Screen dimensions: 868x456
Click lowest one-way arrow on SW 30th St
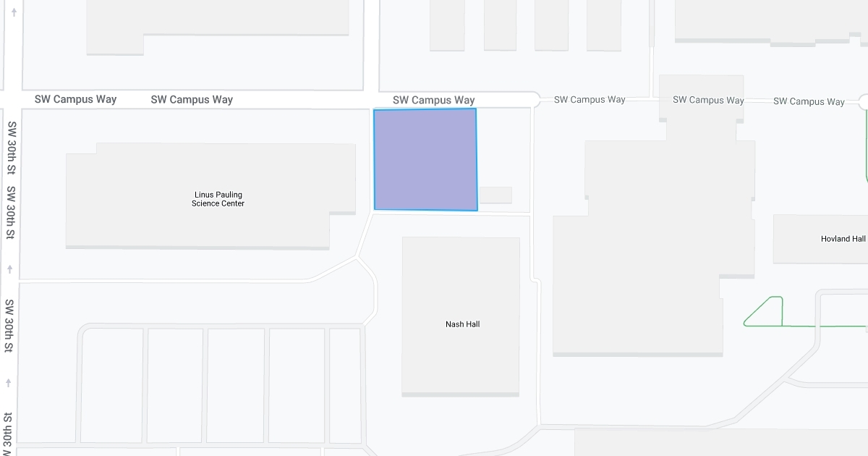point(9,382)
